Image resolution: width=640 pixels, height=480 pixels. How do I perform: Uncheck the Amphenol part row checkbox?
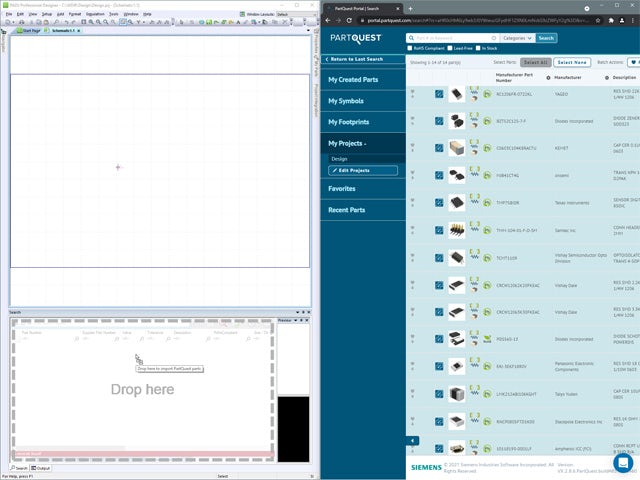point(439,449)
